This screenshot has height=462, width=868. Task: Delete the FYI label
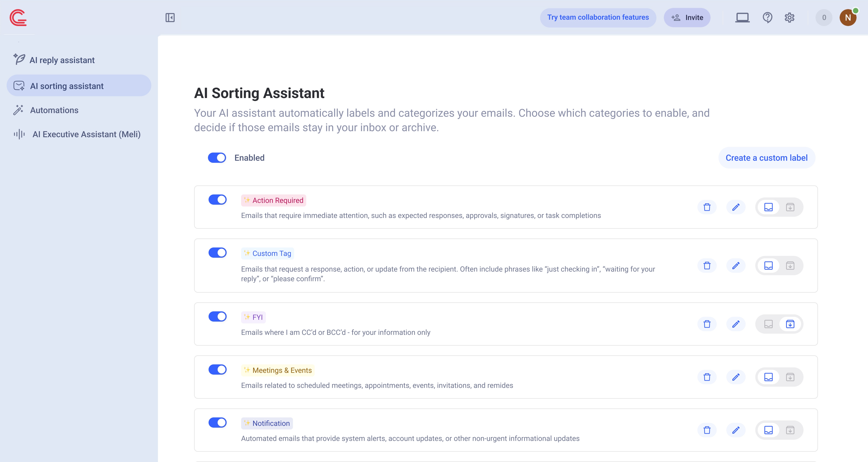pyautogui.click(x=707, y=324)
